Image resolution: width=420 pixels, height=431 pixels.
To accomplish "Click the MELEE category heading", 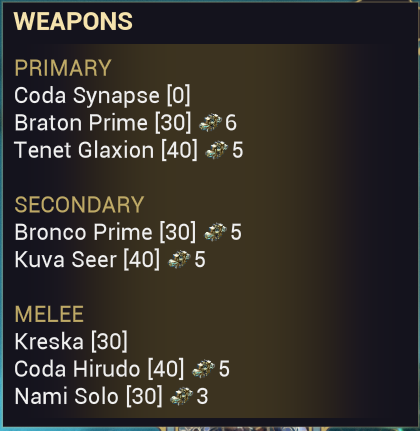I will [x=49, y=314].
